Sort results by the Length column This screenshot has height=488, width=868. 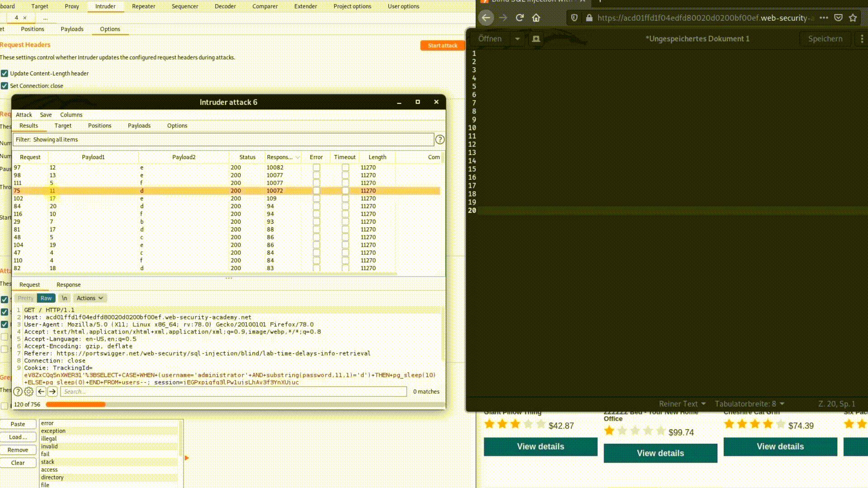pos(377,157)
